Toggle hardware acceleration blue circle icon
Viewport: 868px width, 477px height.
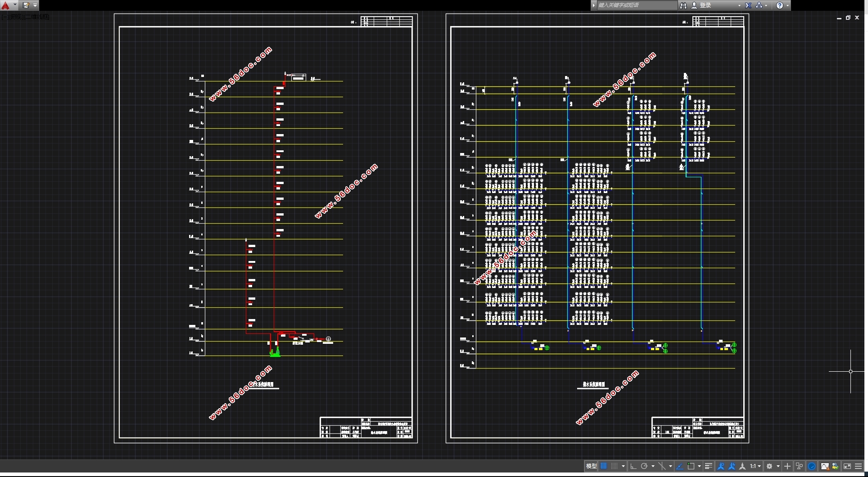click(812, 466)
